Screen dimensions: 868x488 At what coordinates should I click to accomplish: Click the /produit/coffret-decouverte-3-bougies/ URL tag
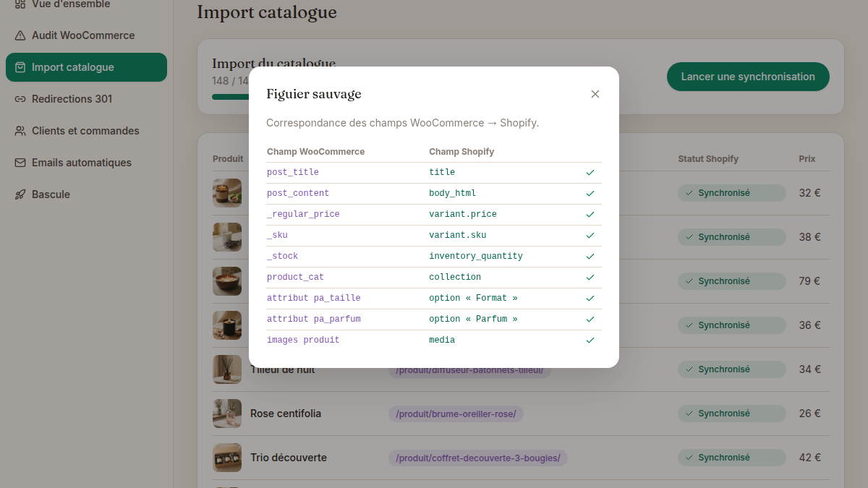tap(478, 458)
